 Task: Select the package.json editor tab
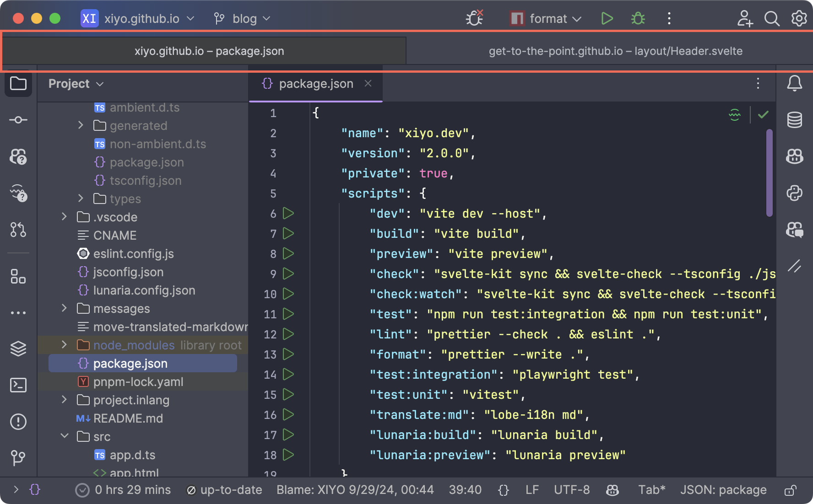point(315,83)
